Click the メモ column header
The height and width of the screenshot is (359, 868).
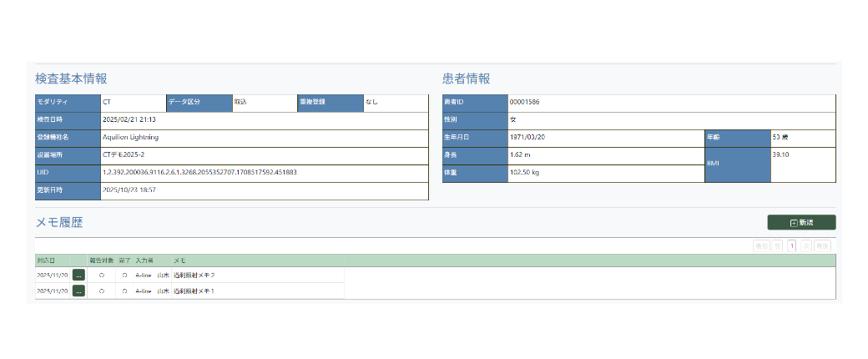[x=179, y=260]
